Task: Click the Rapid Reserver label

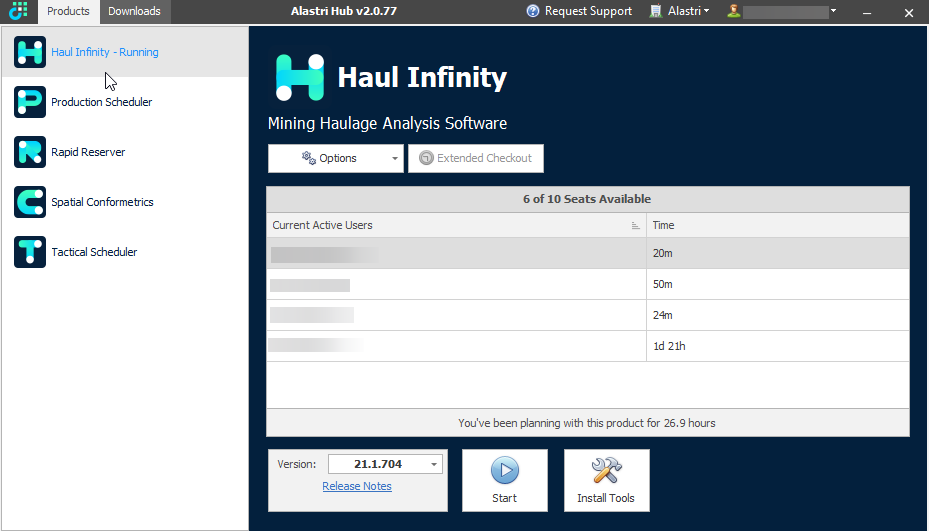Action: click(x=88, y=152)
